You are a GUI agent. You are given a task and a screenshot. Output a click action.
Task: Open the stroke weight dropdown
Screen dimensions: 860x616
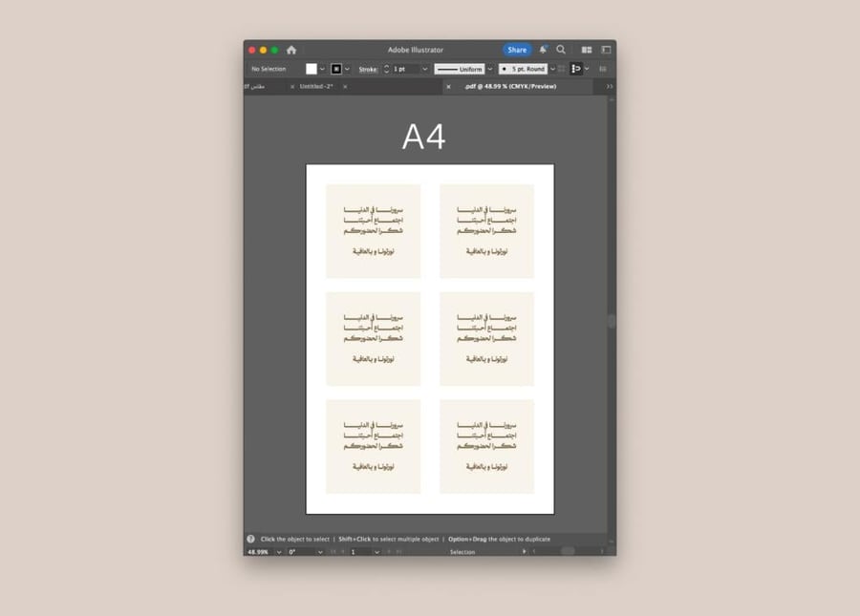(424, 69)
